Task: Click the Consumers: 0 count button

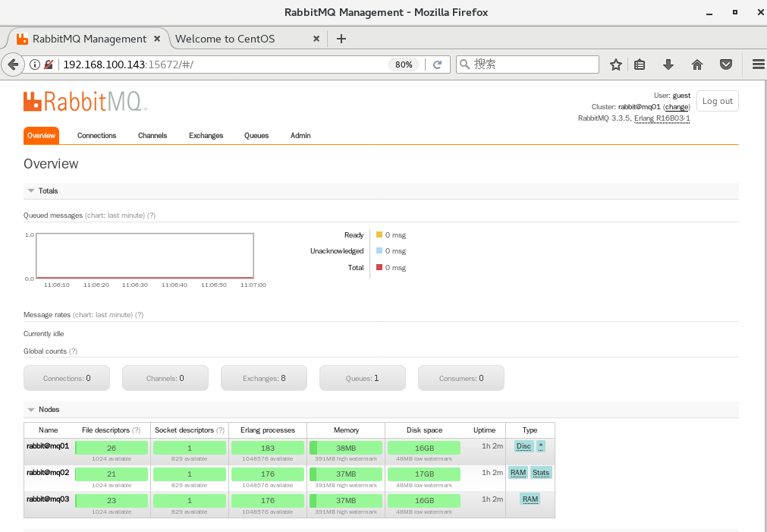Action: click(461, 378)
